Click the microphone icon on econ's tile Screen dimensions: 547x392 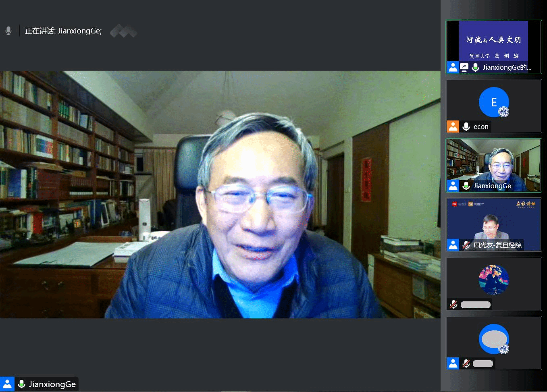pos(466,127)
